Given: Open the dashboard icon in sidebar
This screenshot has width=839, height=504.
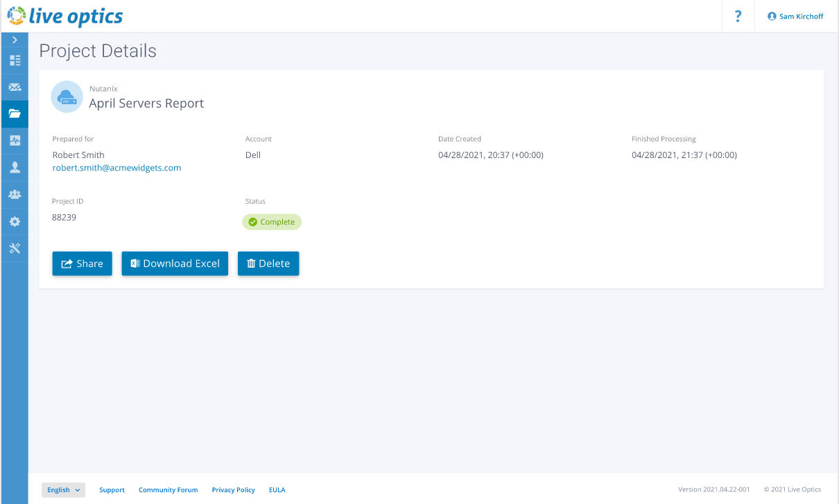Looking at the screenshot, I should click(x=15, y=60).
